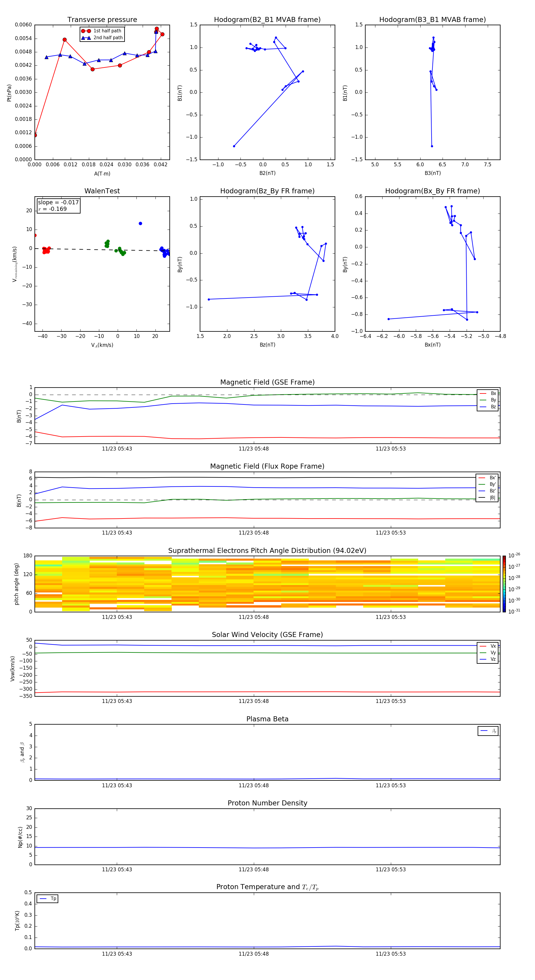Click the 'Solar Wind Velocity (GSE Frame)' title
535x980 pixels.
click(x=267, y=635)
